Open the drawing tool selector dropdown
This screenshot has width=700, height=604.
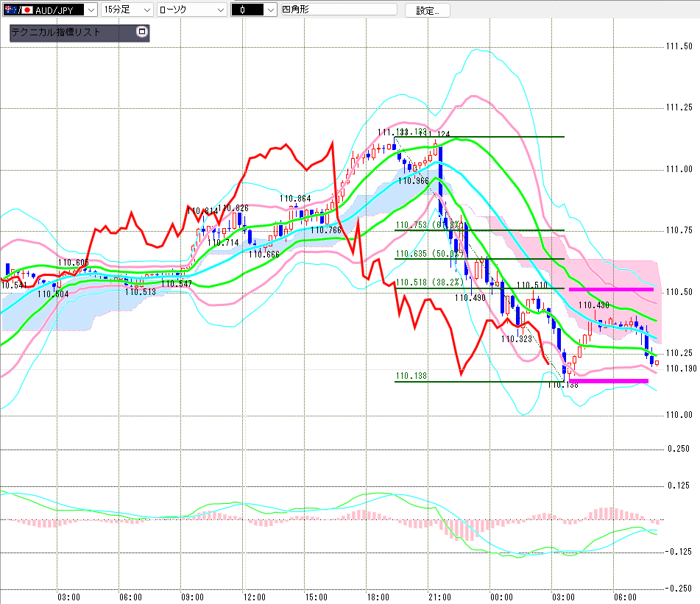(254, 10)
